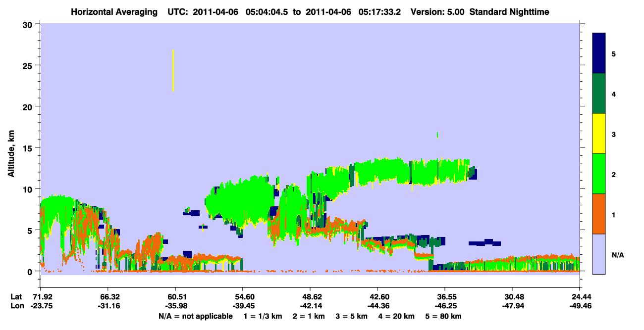This screenshot has width=644, height=330.
Task: Click longitude value -39.45
Action: [243, 306]
